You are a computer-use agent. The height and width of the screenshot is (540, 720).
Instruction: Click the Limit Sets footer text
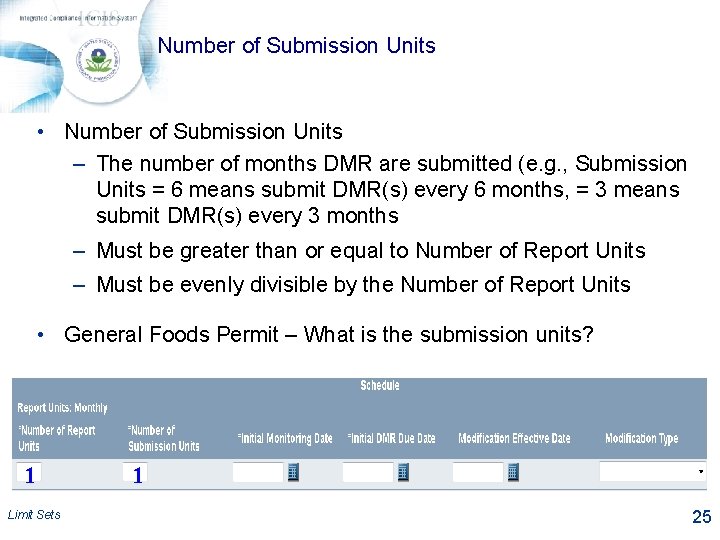pos(34,515)
